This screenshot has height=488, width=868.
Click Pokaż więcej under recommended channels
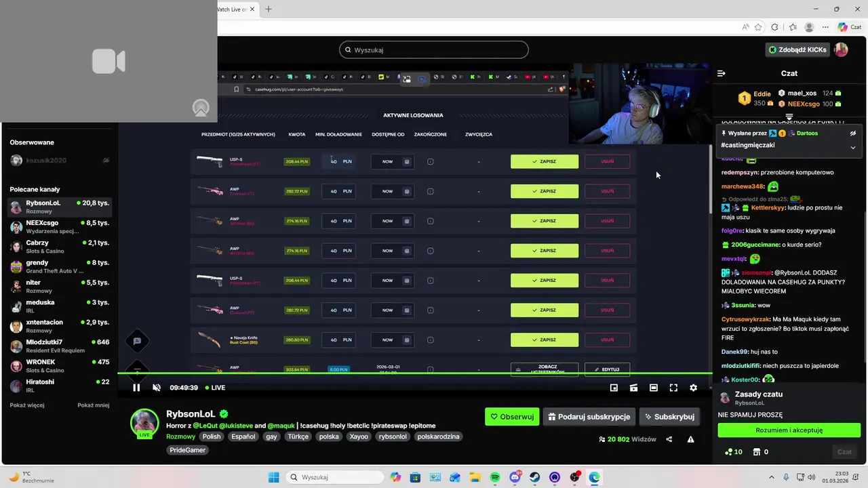click(x=27, y=405)
